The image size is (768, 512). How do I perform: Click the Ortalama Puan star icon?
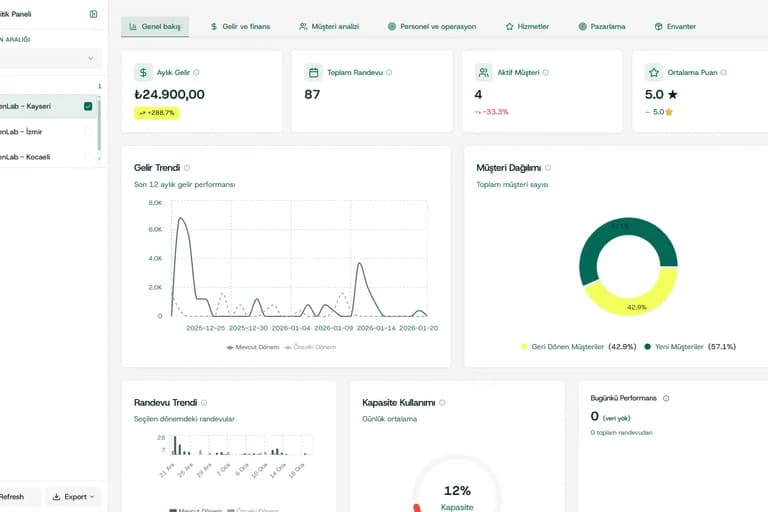(654, 73)
